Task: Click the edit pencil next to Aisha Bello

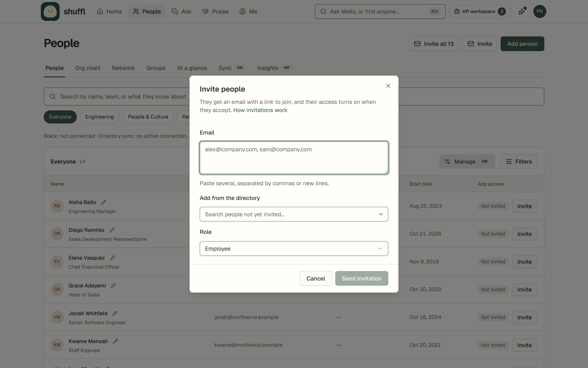Action: (104, 202)
